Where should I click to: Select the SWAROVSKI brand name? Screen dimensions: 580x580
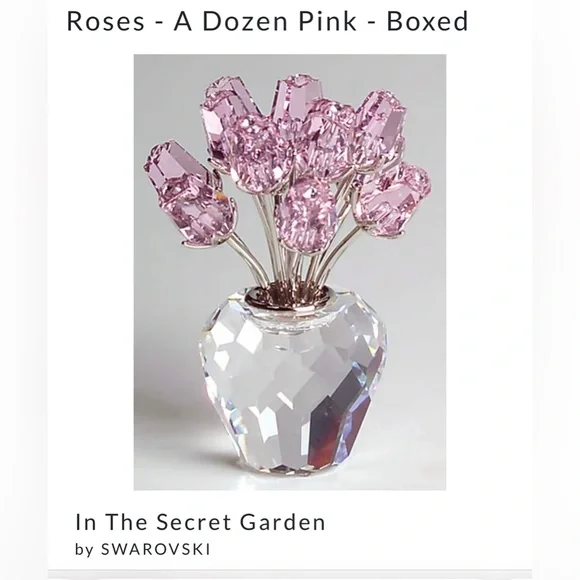(x=156, y=549)
